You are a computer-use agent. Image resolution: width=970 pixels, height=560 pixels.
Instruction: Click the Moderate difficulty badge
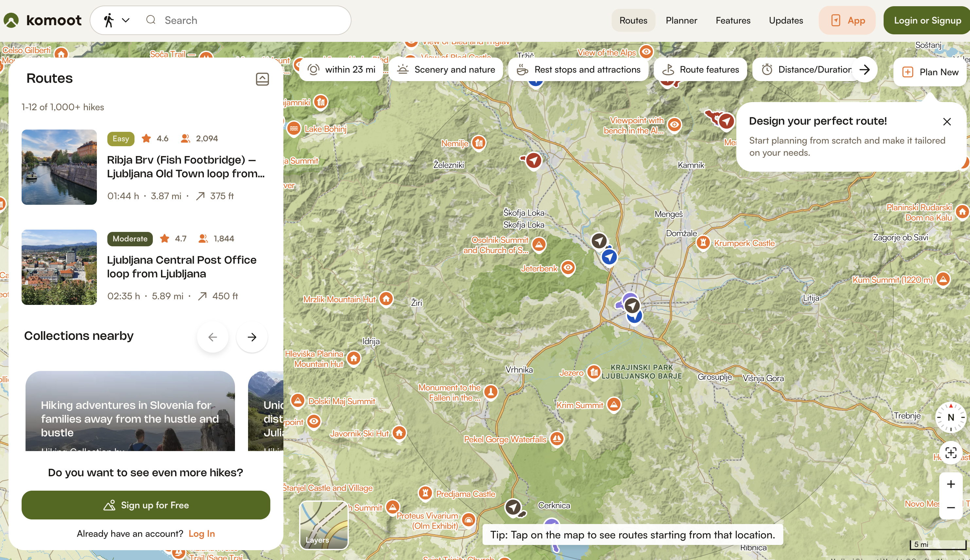tap(130, 239)
